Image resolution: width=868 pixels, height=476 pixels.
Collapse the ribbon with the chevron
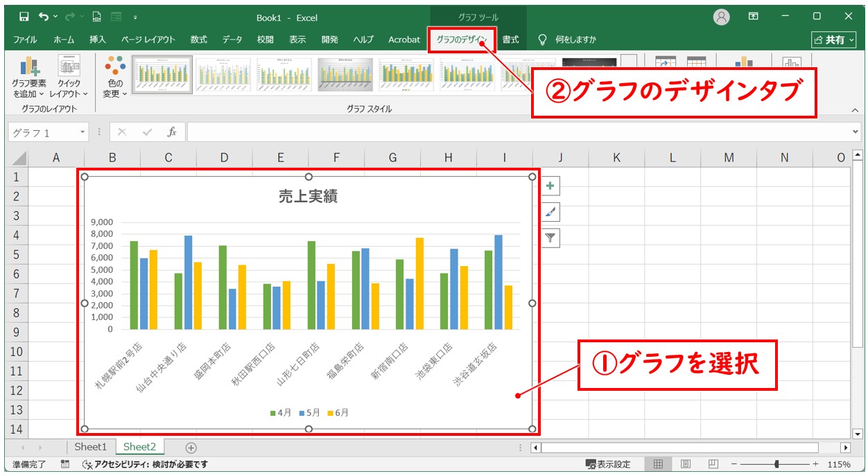854,110
